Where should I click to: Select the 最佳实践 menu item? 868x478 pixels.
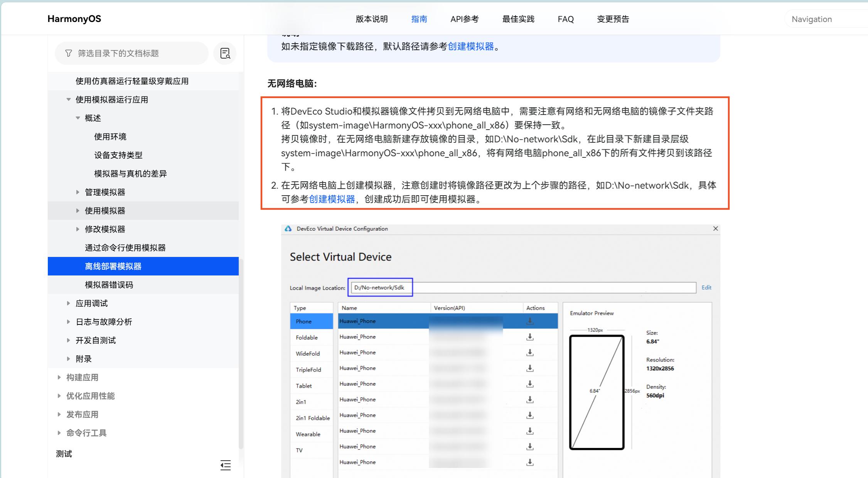(x=518, y=19)
